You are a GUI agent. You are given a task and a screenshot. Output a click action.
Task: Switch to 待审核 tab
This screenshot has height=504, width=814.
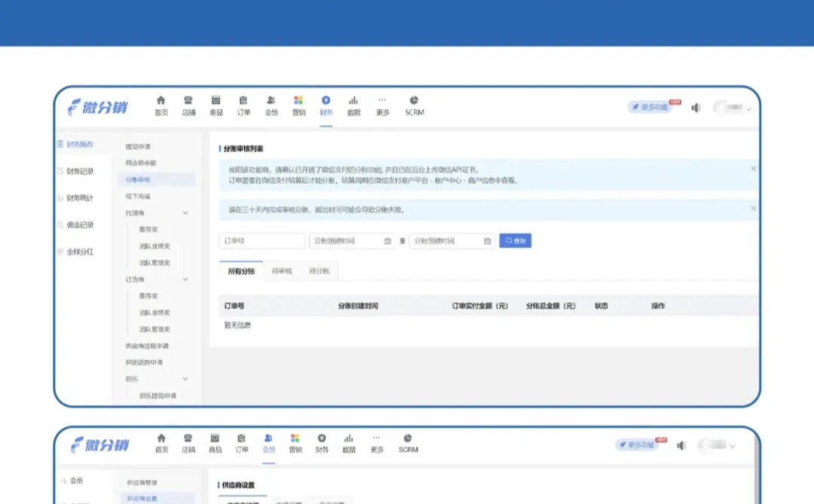click(282, 271)
